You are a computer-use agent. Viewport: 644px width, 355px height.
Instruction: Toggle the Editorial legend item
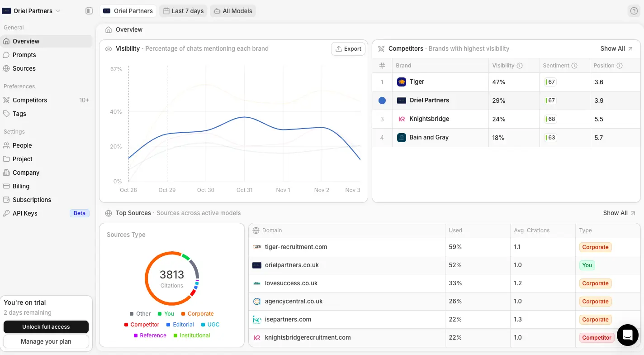click(x=180, y=325)
